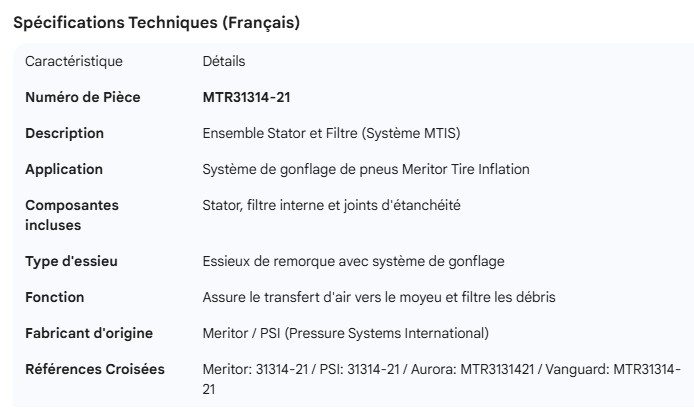
Task: Click the Composantes incluses row label
Action: [x=71, y=215]
